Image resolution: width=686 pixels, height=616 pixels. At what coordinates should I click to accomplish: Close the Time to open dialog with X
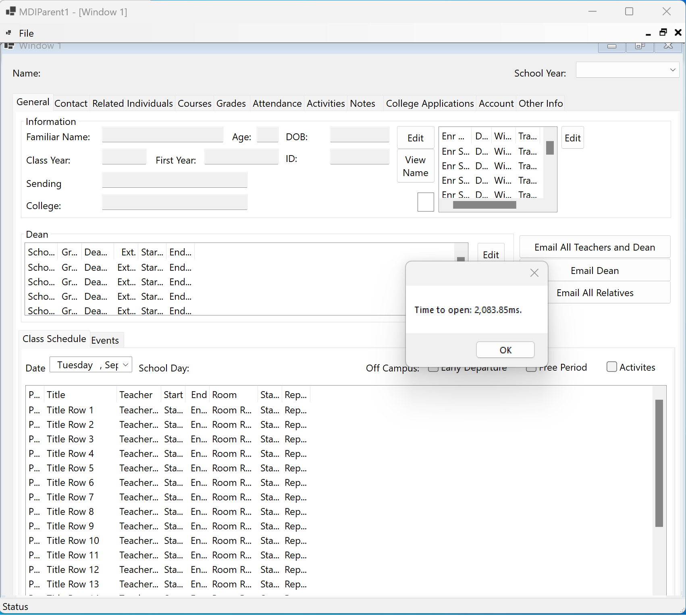(x=534, y=273)
